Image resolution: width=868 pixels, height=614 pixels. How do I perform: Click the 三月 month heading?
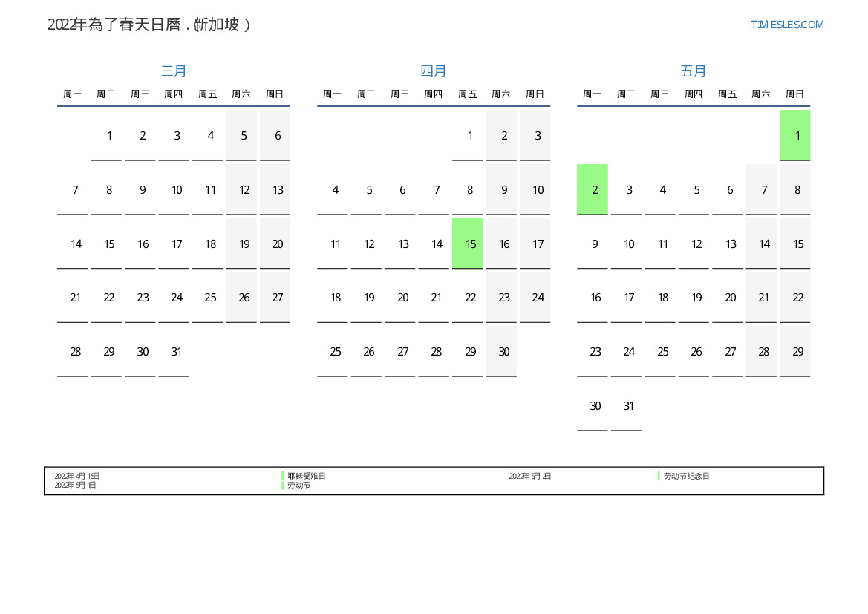tap(174, 71)
